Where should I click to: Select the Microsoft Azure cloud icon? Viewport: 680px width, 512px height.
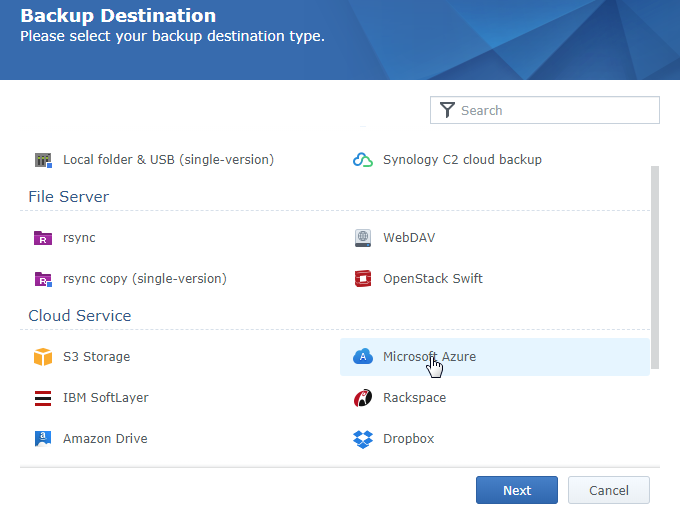[363, 357]
